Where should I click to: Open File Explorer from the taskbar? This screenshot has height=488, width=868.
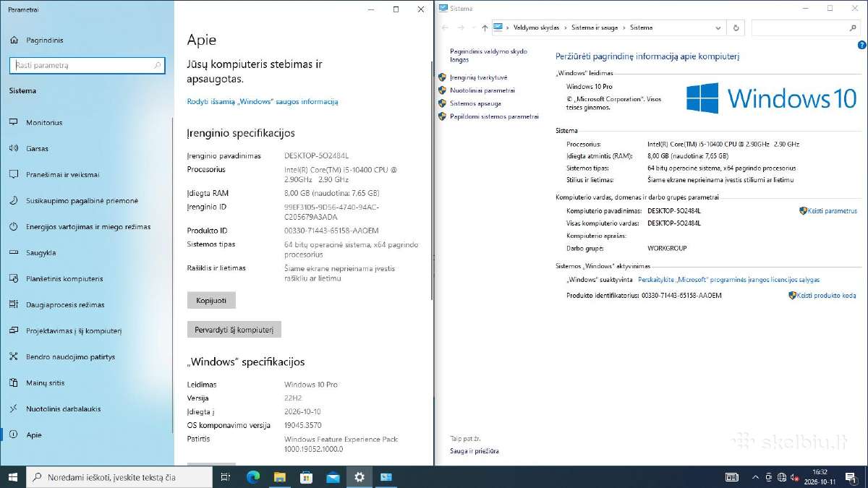pos(279,477)
